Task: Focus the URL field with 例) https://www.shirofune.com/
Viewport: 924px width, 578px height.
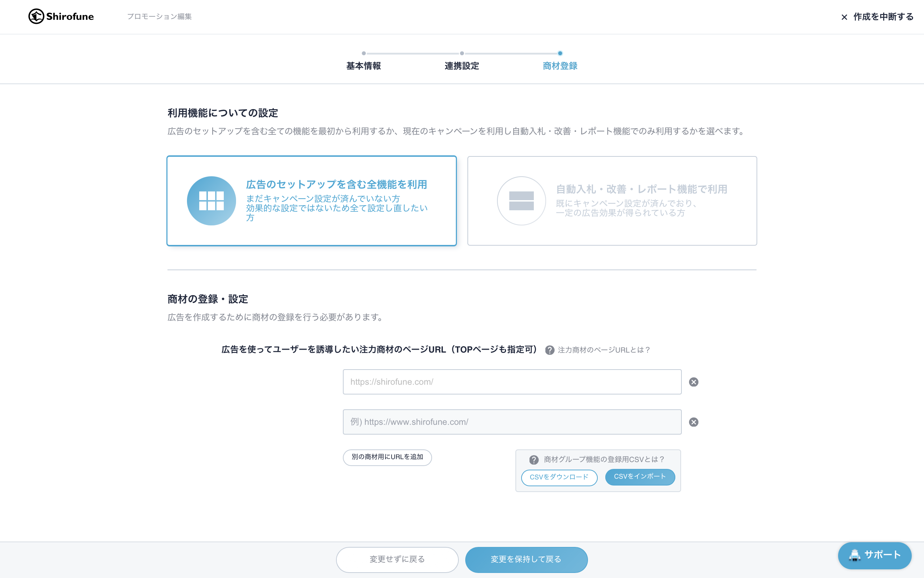Action: 512,422
